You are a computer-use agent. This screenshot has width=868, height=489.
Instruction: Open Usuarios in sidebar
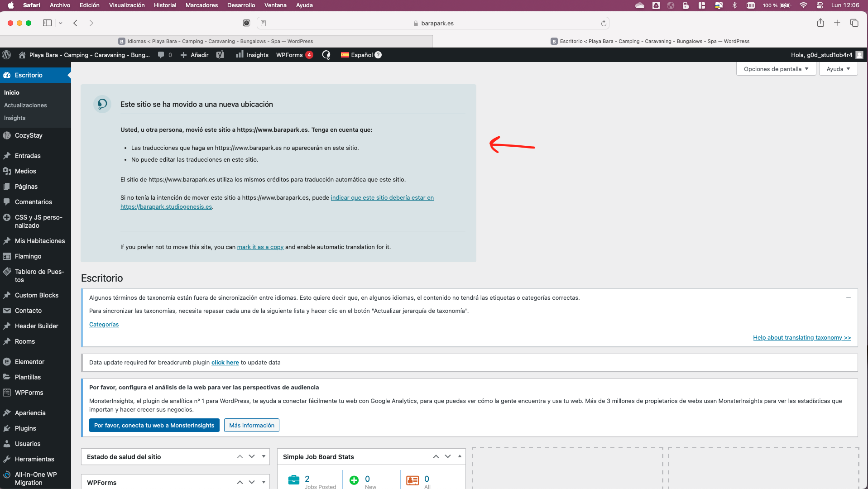click(35, 444)
